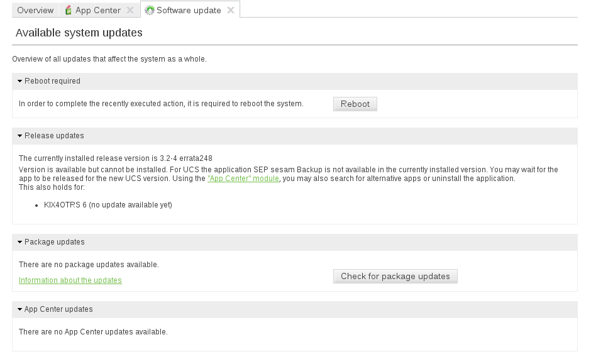The width and height of the screenshot is (591, 364).
Task: Toggle the Package updates section arrow
Action: 20,242
